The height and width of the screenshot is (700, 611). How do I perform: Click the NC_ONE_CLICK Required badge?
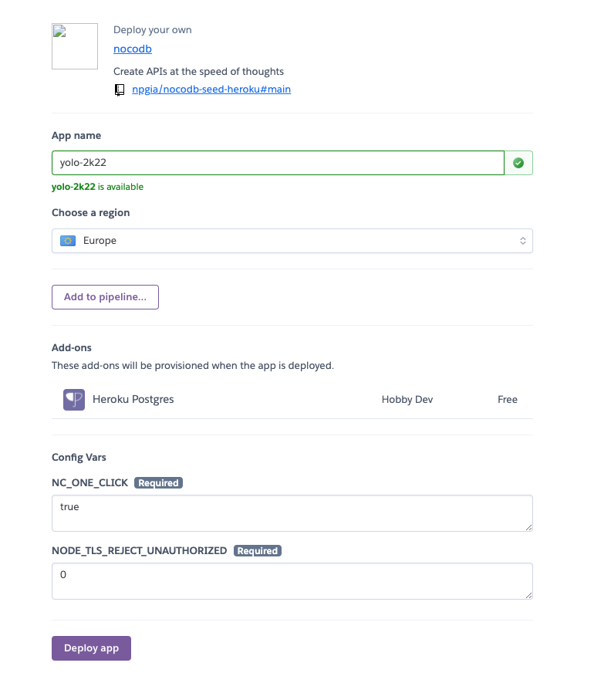(x=158, y=483)
